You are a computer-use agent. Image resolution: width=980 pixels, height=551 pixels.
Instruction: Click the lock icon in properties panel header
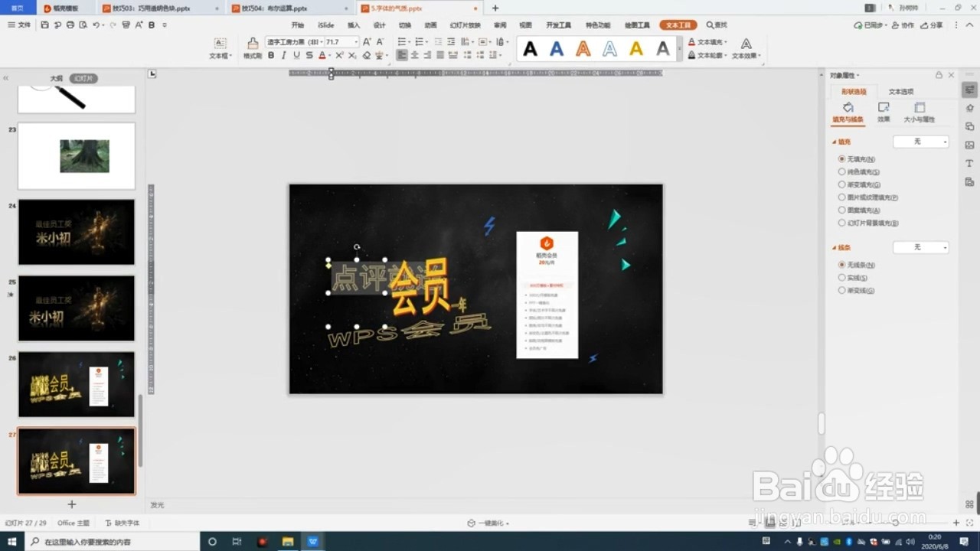(x=939, y=75)
